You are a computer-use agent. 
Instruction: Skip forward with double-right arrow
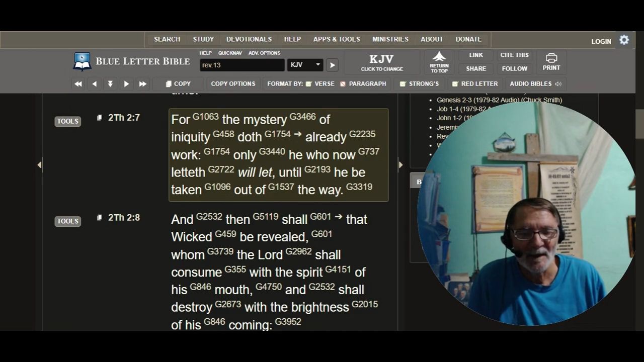143,84
